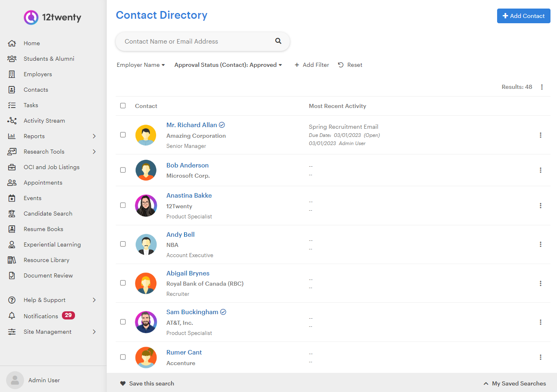Open Activity Stream menu item
Image resolution: width=557 pixels, height=392 pixels.
[x=44, y=121]
